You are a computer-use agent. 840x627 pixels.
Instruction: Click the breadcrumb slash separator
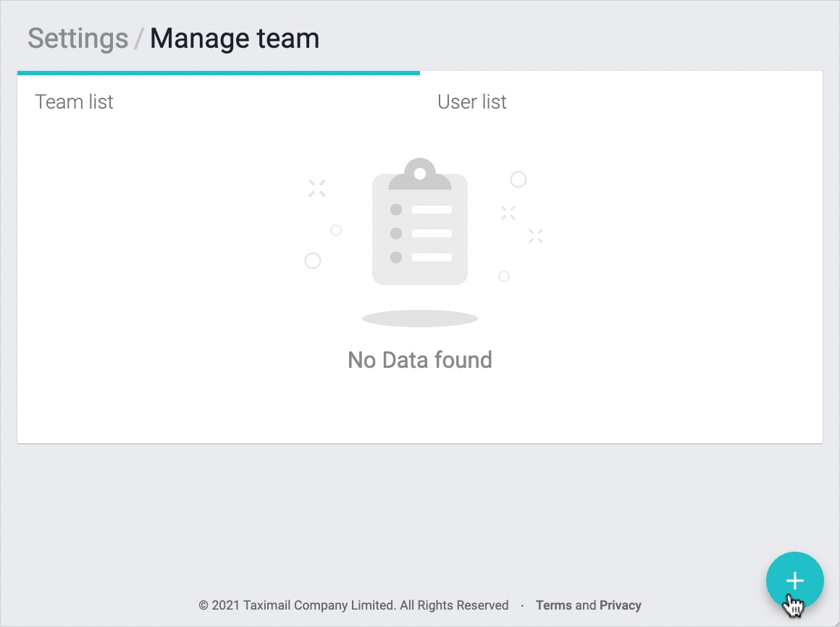tap(139, 39)
